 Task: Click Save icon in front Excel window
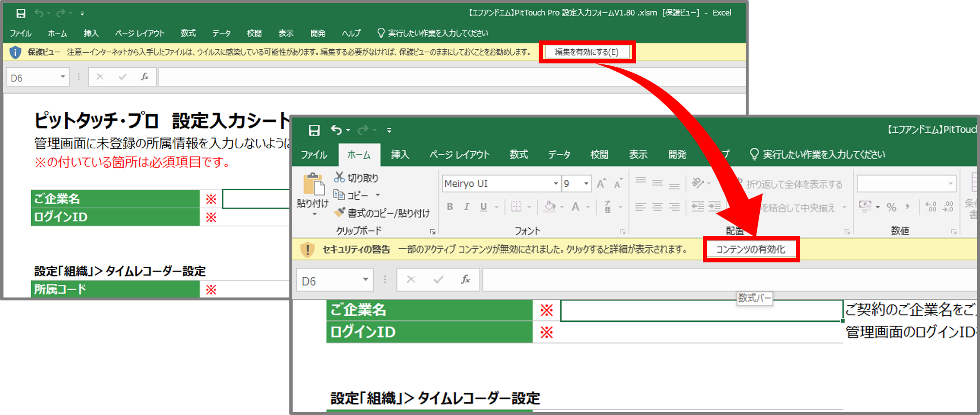pyautogui.click(x=314, y=130)
